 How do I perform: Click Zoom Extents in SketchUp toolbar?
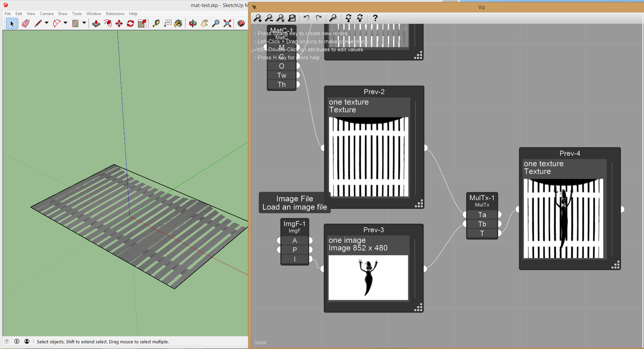[227, 23]
